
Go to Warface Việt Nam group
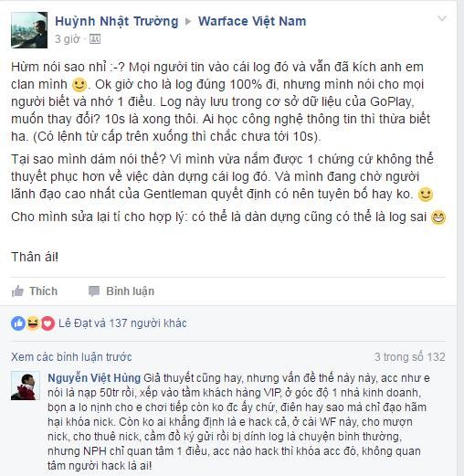252,21
